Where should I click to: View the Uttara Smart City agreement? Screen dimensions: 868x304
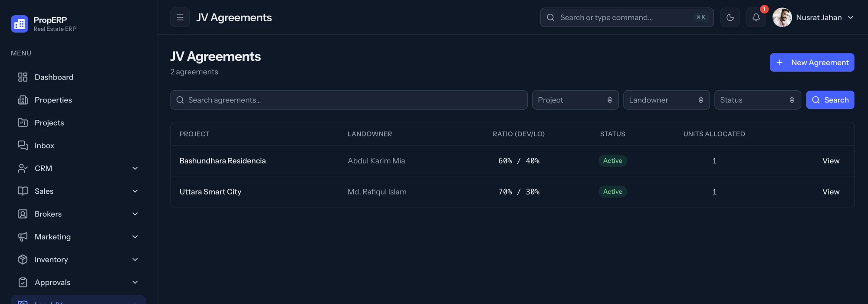[x=831, y=192]
